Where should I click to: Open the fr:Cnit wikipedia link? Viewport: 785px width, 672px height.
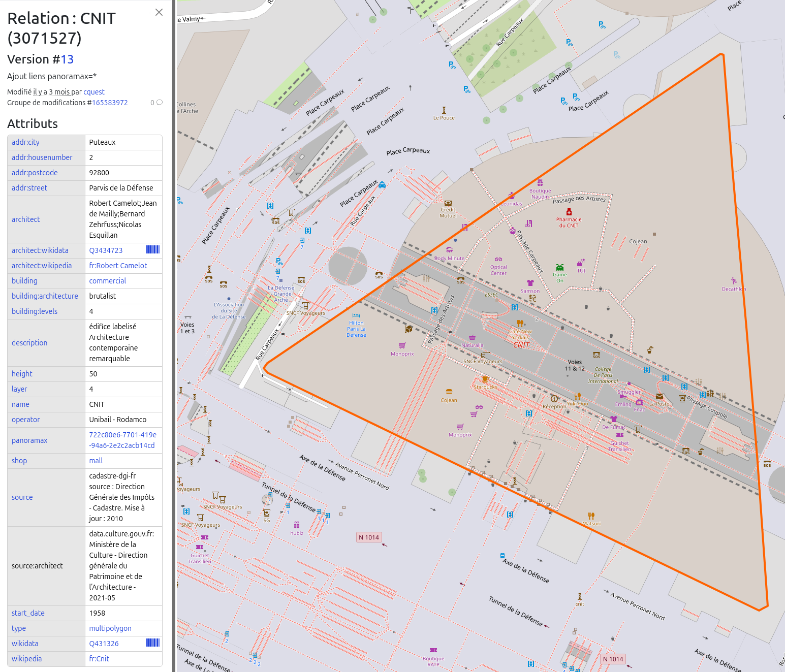(x=99, y=659)
